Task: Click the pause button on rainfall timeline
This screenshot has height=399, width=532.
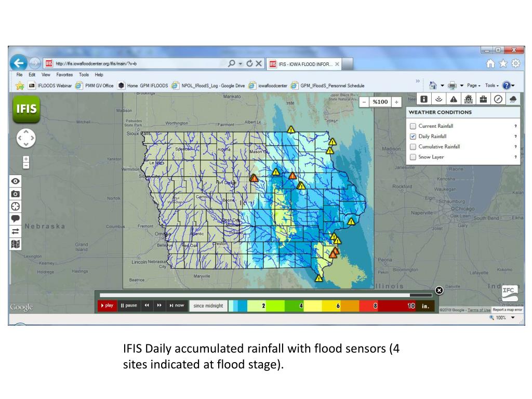Action: pyautogui.click(x=129, y=305)
